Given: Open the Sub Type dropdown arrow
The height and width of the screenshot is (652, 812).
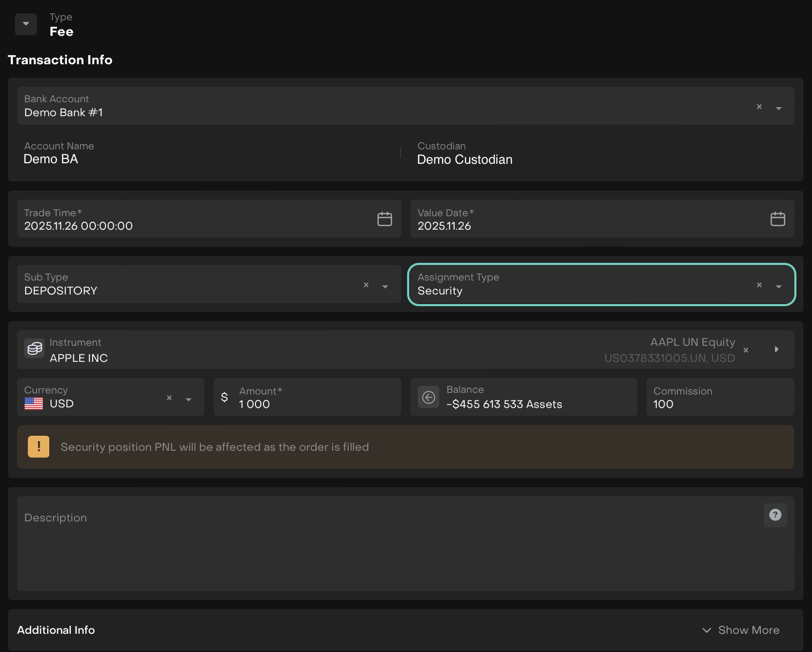Looking at the screenshot, I should tap(385, 286).
